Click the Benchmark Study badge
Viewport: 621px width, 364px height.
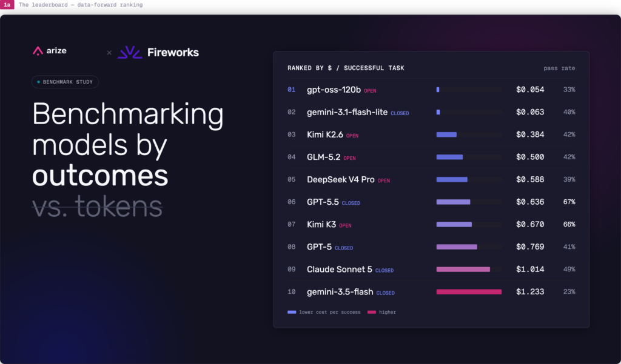[x=65, y=82]
